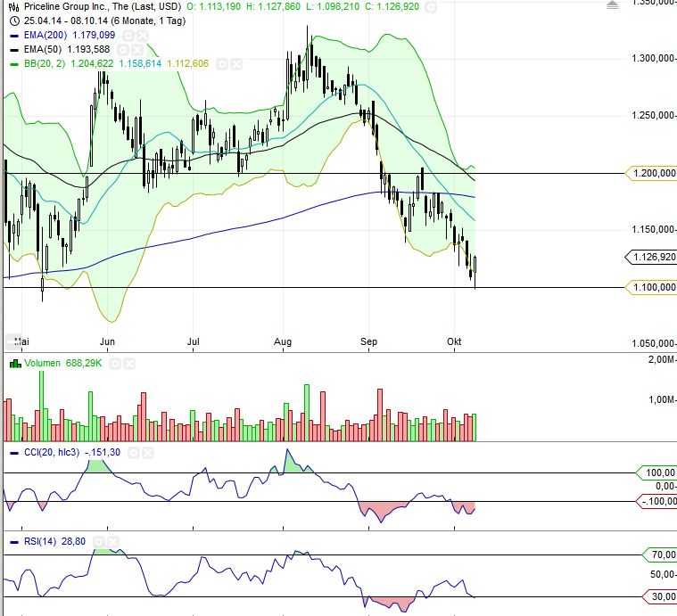Select the 1.100,000 horizontal line price tag

tap(651, 287)
